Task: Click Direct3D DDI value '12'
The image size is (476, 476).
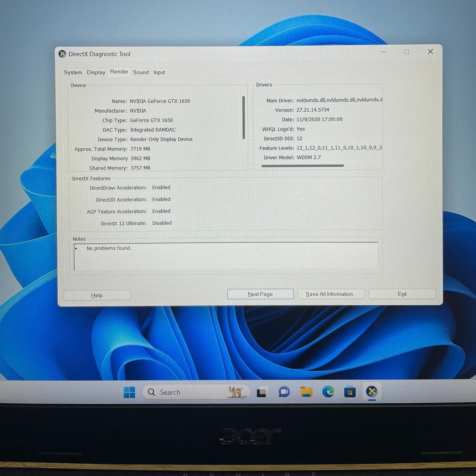Action: tap(299, 139)
